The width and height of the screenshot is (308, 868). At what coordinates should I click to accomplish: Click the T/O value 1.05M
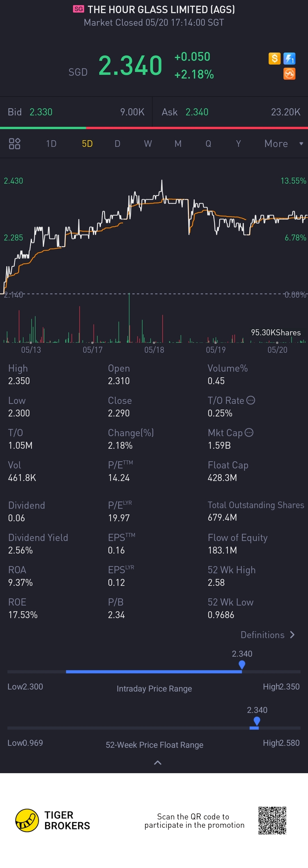(20, 446)
